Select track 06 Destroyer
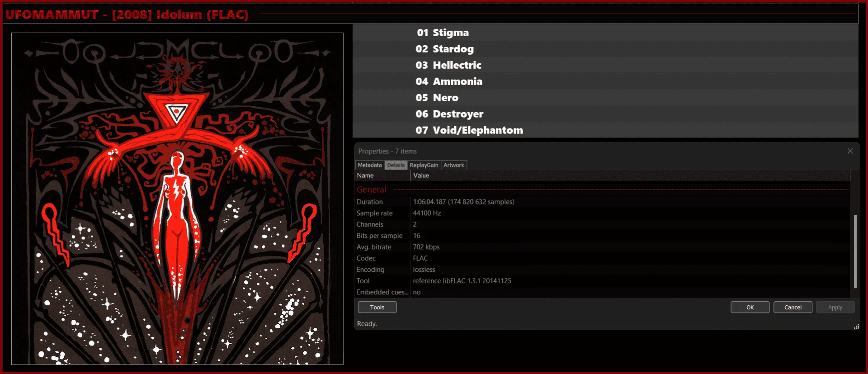Viewport: 868px width, 374px height. pyautogui.click(x=605, y=114)
